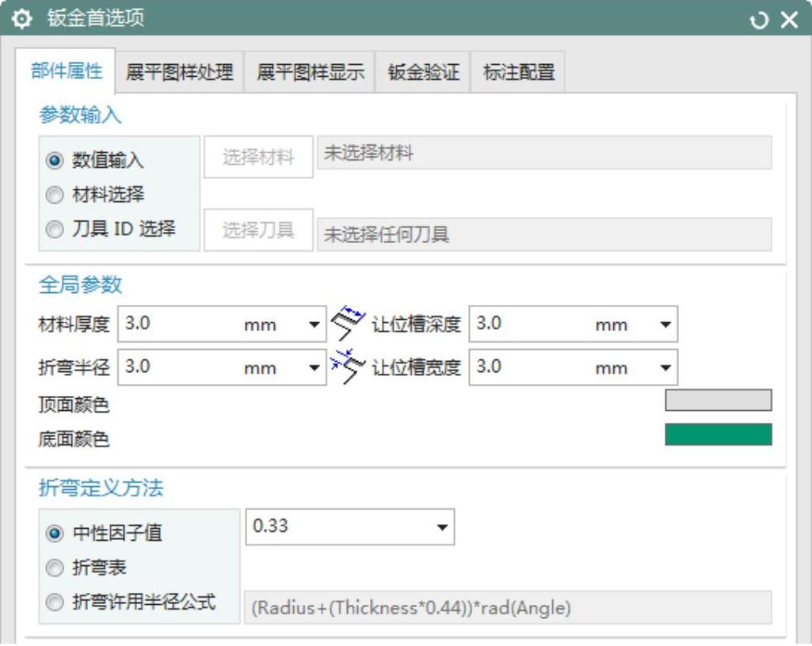This screenshot has width=812, height=646.
Task: Open the 中性因子值 0.33 dropdown
Action: (x=442, y=527)
